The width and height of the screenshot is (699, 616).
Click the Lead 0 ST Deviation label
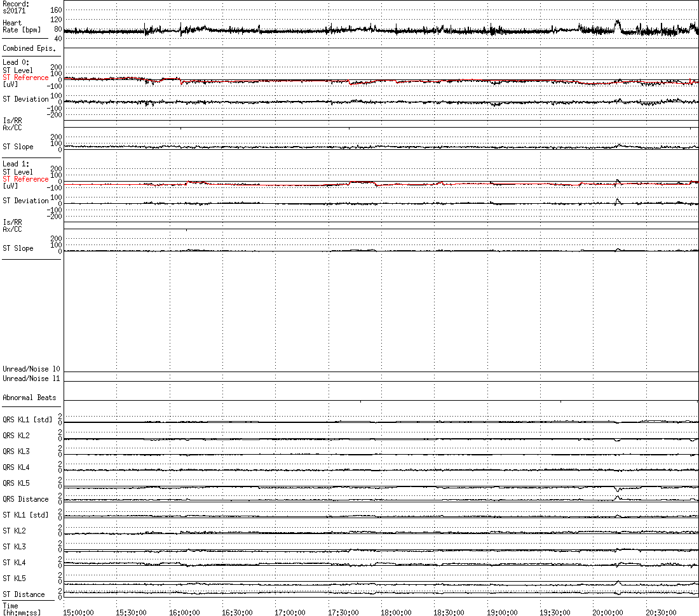click(25, 99)
